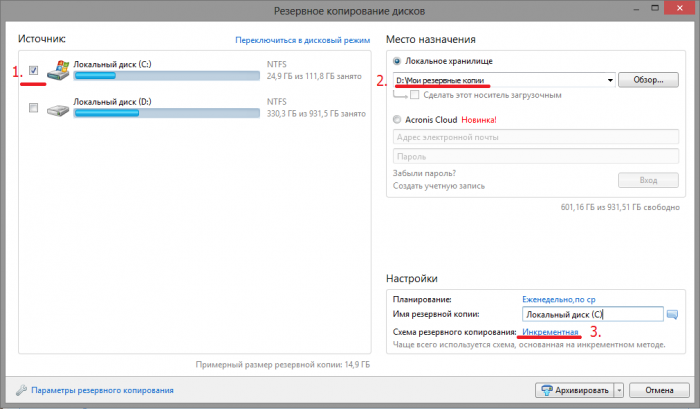This screenshot has width=700, height=409.
Task: Select the Acronis Cloud radio button
Action: click(x=398, y=120)
